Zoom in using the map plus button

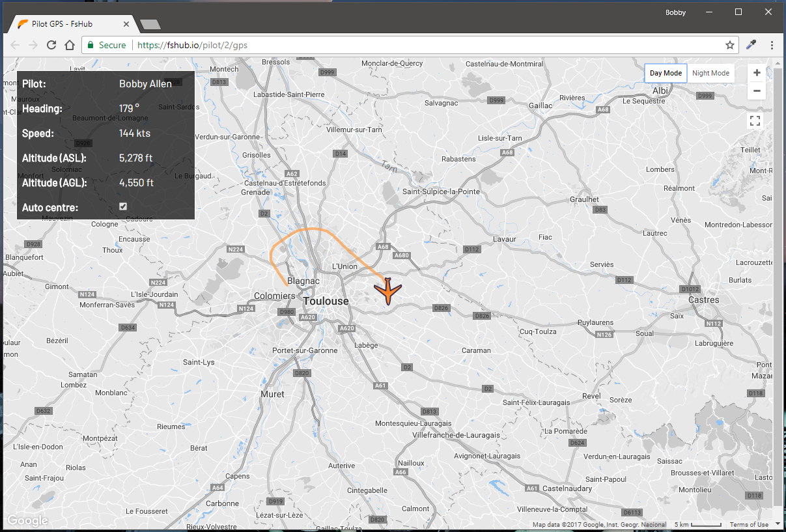pyautogui.click(x=757, y=73)
